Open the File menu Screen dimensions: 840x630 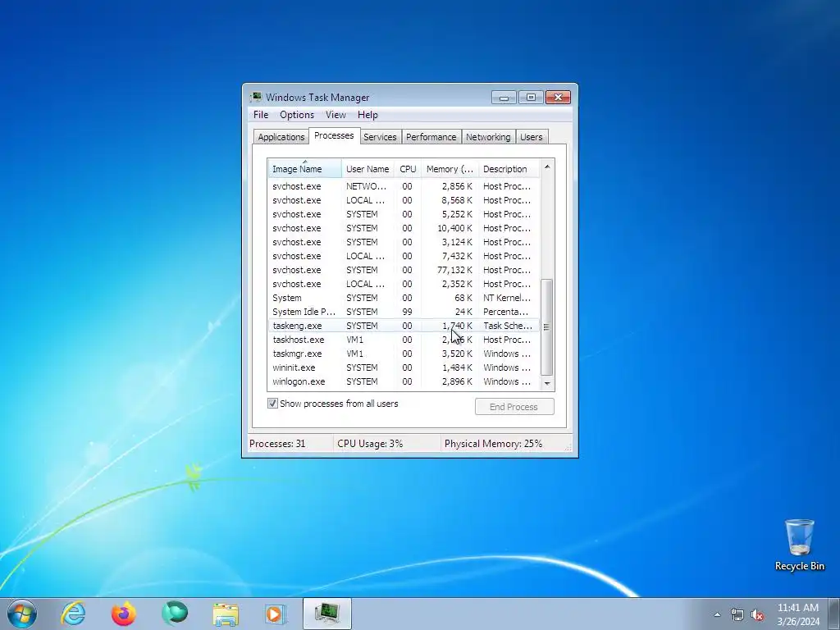(x=261, y=115)
